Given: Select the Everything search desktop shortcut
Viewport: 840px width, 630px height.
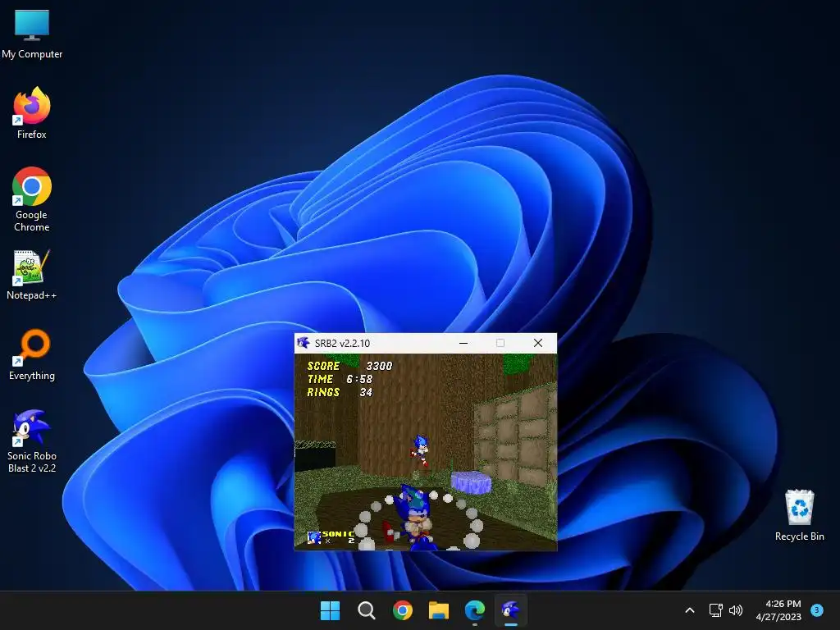Looking at the screenshot, I should [32, 354].
